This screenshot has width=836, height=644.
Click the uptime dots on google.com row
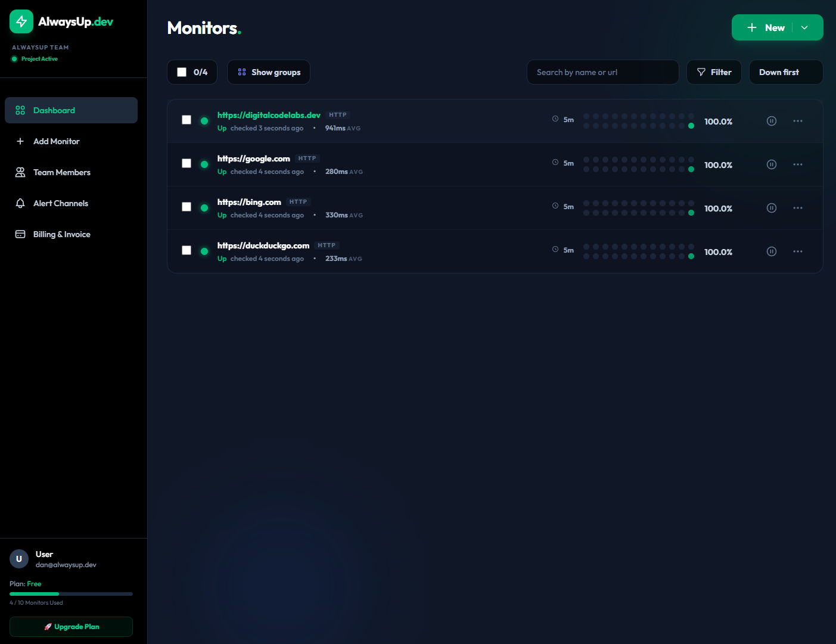click(x=639, y=164)
